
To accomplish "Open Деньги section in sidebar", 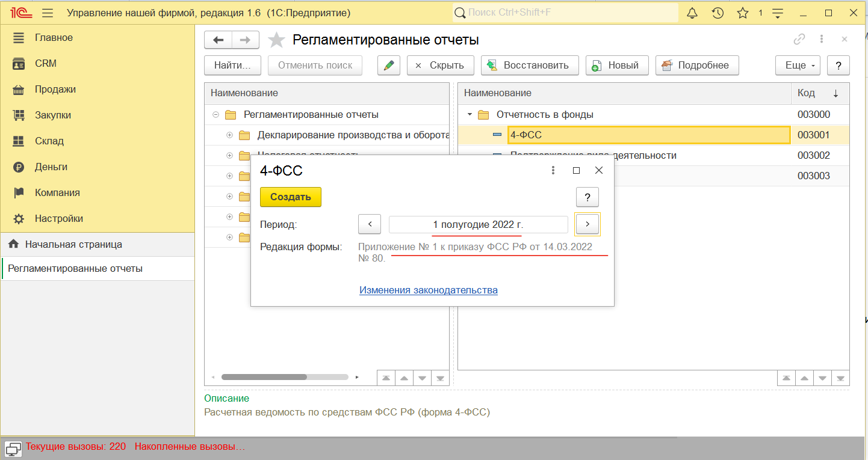I will (x=98, y=167).
